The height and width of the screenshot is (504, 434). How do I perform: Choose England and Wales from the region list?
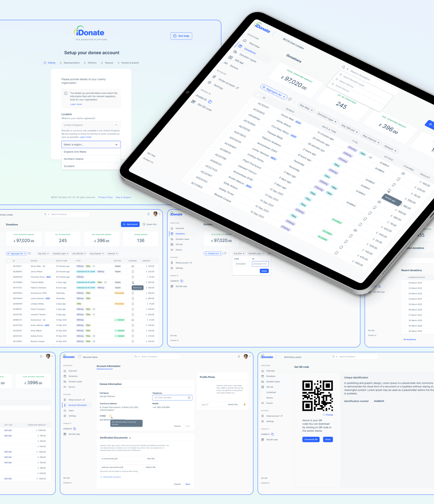pos(91,152)
